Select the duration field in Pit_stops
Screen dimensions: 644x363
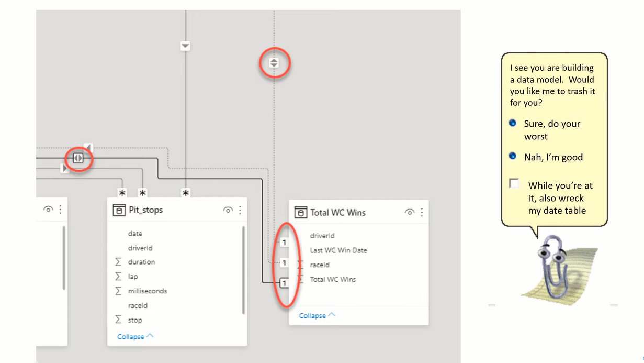coord(141,262)
